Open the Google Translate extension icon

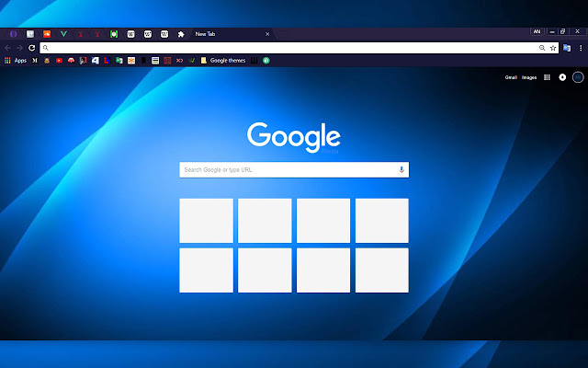click(567, 48)
